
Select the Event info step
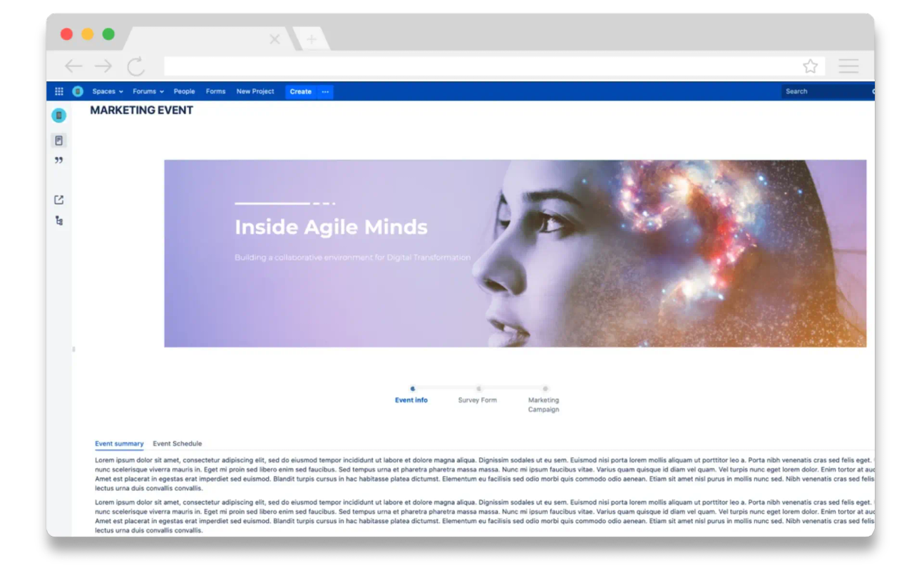tap(411, 400)
